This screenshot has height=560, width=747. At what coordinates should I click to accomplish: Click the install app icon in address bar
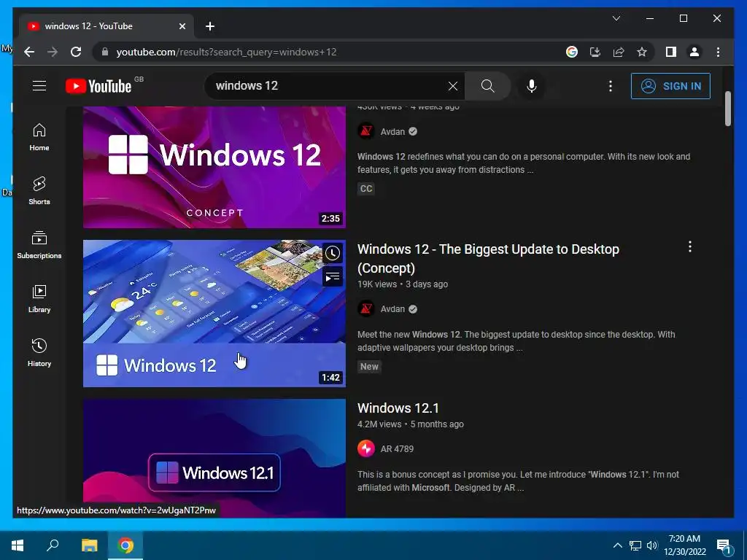[x=595, y=52]
